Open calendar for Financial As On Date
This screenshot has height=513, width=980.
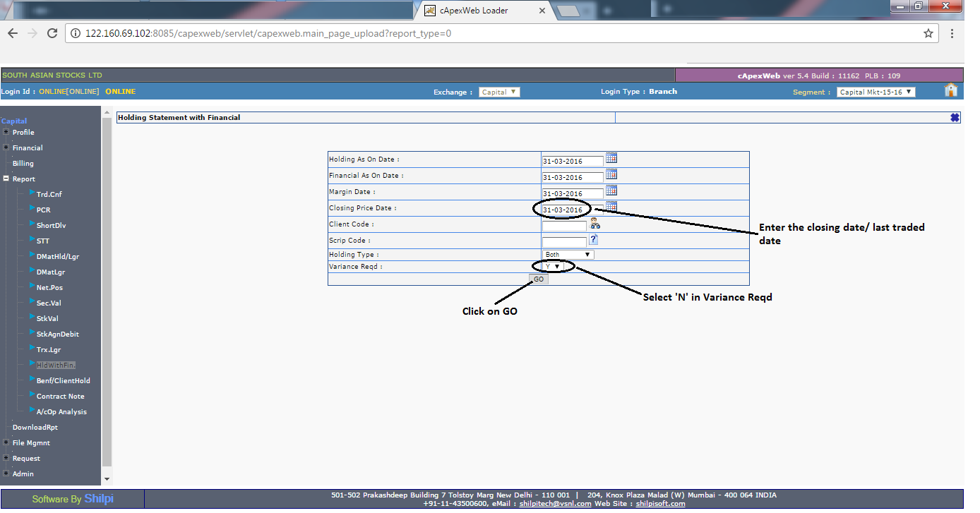[611, 174]
